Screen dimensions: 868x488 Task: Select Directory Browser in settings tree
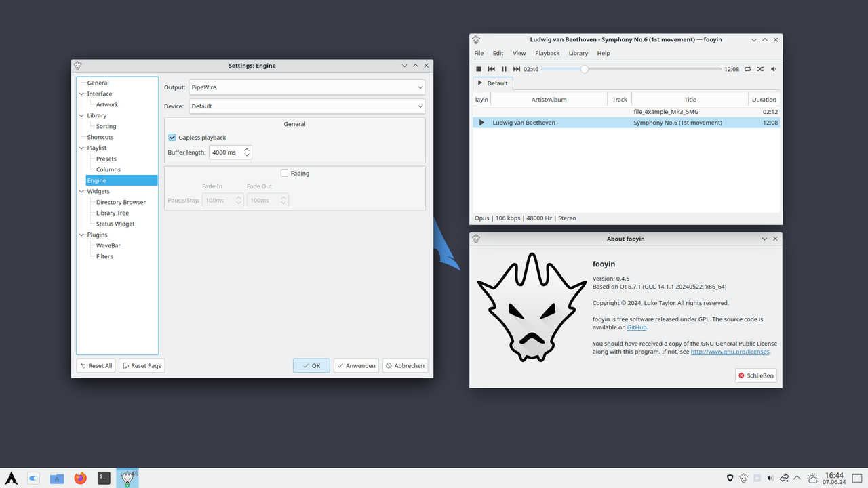121,202
